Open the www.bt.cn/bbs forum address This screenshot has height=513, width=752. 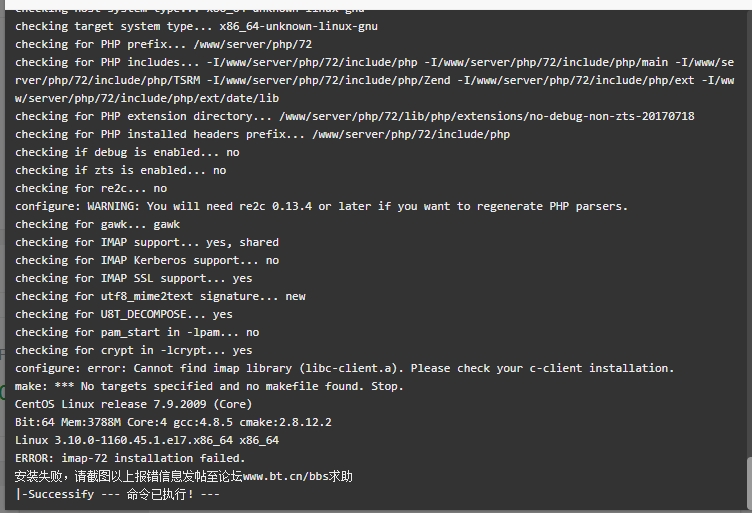(285, 477)
